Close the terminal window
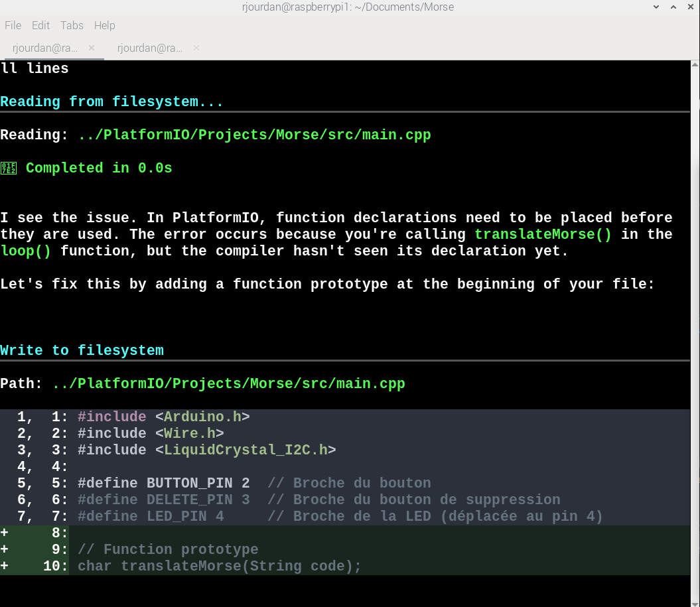700x607 pixels. pyautogui.click(x=690, y=7)
